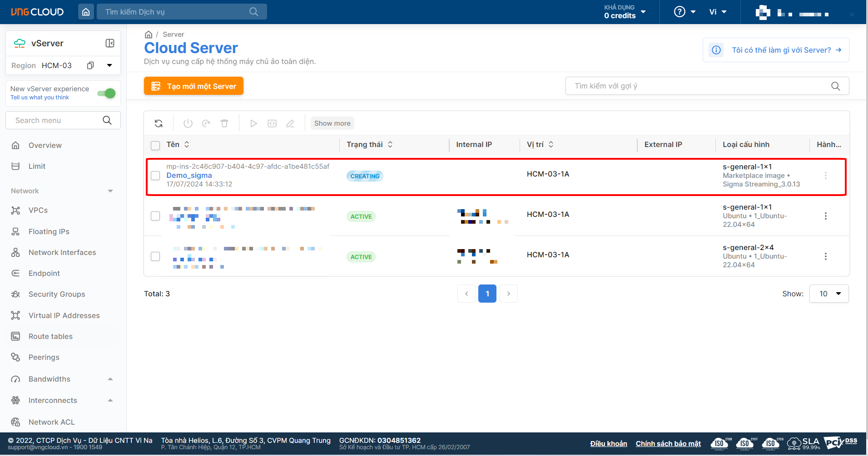This screenshot has width=868, height=456.
Task: Disable the New vServer experience toggle
Action: tap(107, 93)
